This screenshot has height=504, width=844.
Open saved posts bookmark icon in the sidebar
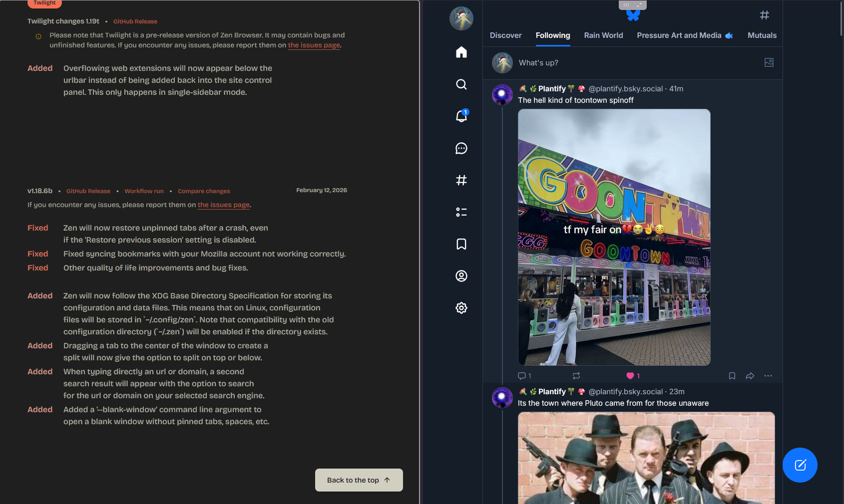pos(461,244)
